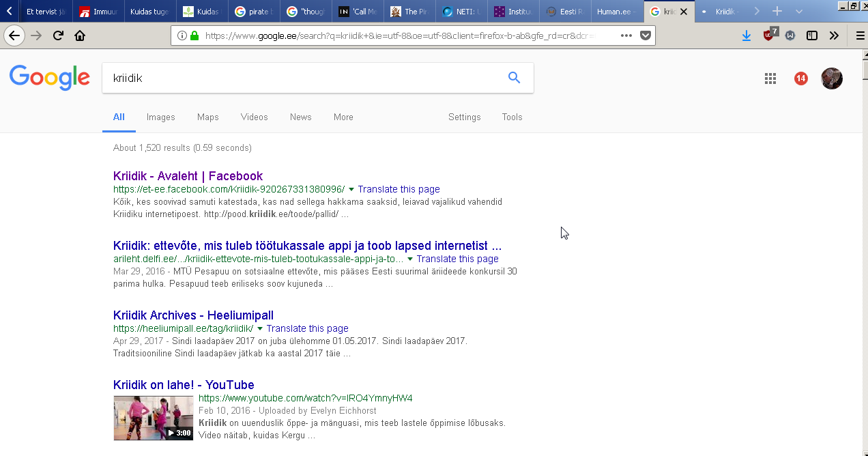Image resolution: width=868 pixels, height=456 pixels.
Task: Open the YouTube video thumbnail
Action: 153,418
